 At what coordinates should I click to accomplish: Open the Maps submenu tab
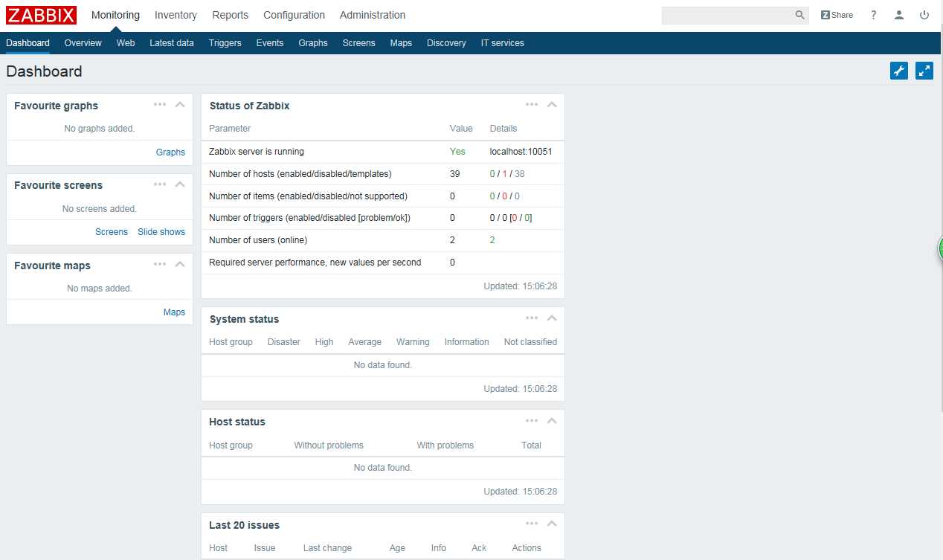401,43
